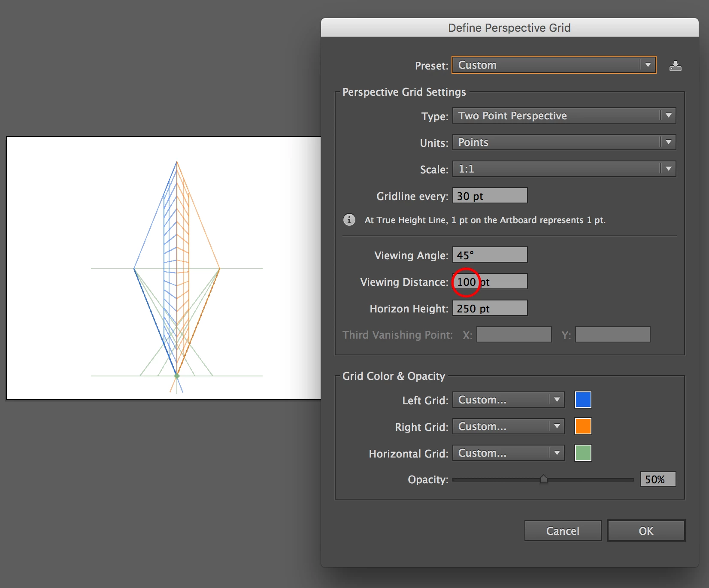Open the Type dropdown Two Point Perspective

(x=564, y=115)
